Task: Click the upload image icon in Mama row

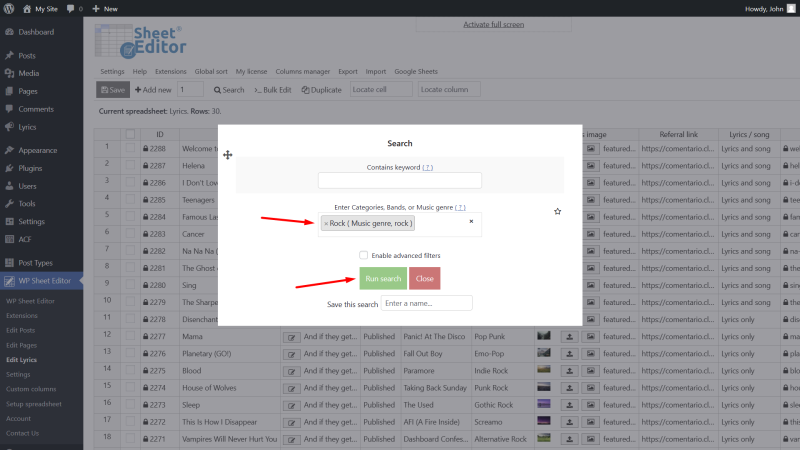Action: [569, 337]
